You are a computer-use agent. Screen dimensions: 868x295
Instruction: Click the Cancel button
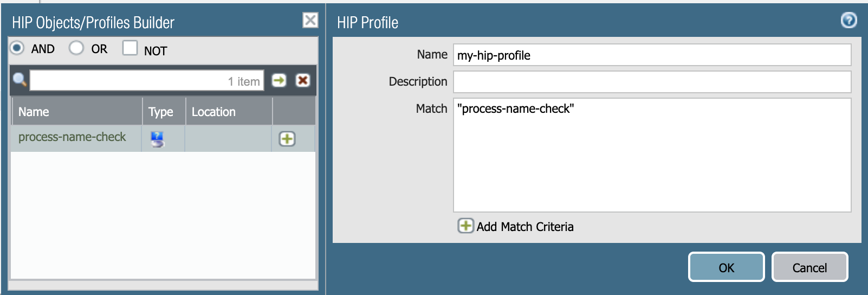[809, 267]
